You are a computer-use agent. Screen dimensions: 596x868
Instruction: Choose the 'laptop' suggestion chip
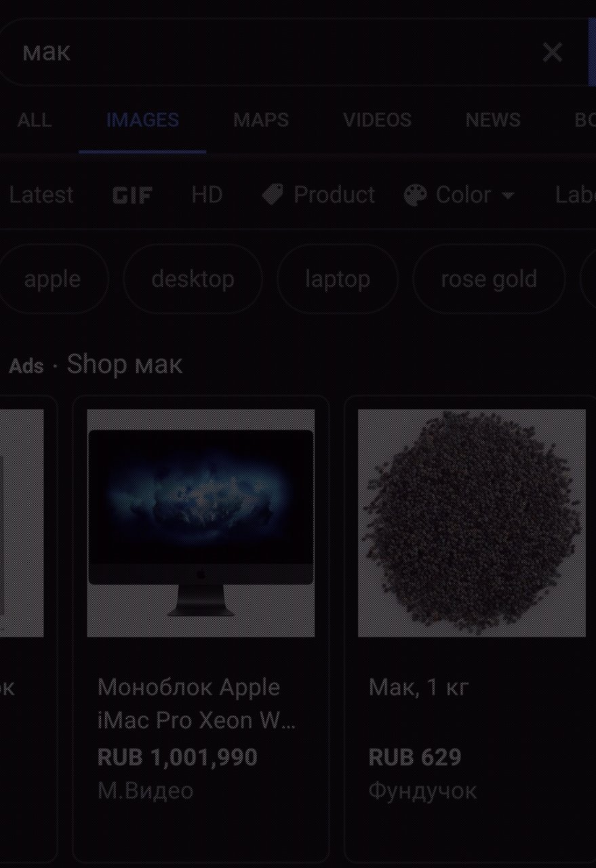coord(338,279)
